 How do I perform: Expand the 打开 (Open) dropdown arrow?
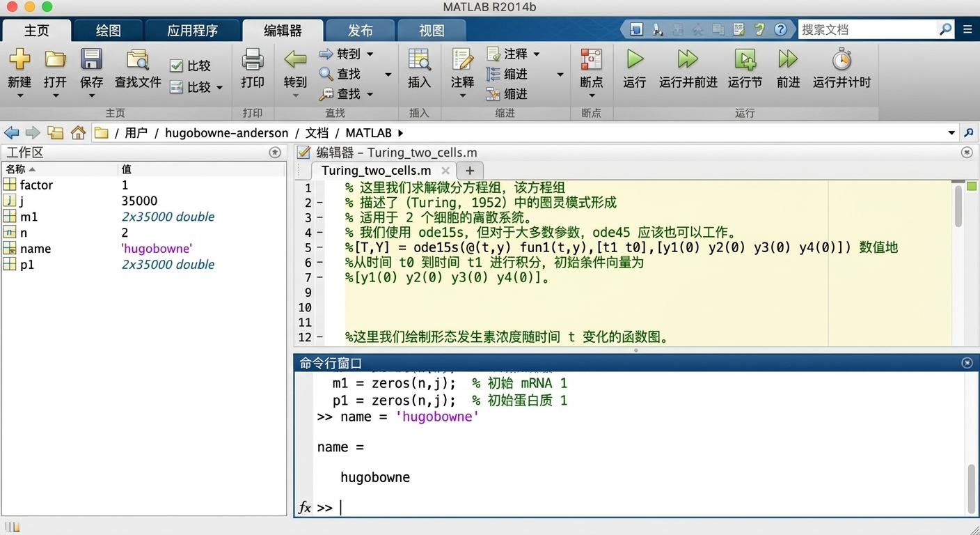(x=55, y=96)
